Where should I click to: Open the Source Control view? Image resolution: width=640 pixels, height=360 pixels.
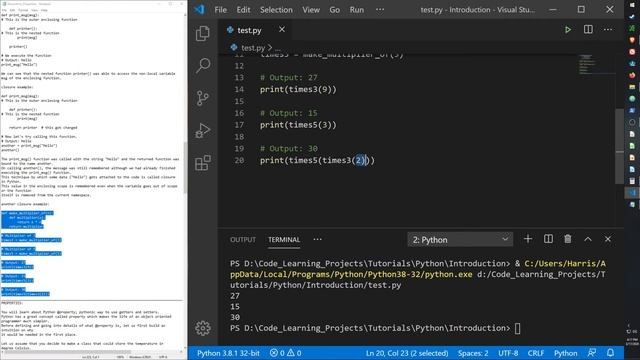(203, 98)
